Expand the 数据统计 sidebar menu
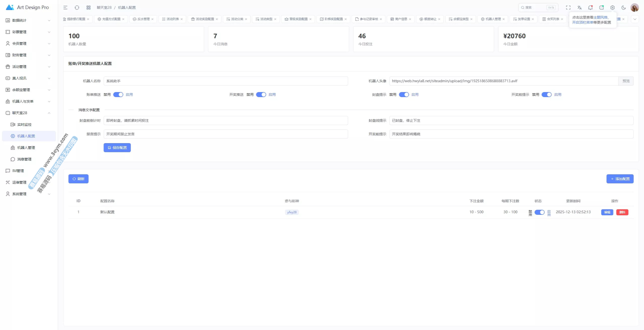This screenshot has height=330, width=644. click(x=28, y=20)
